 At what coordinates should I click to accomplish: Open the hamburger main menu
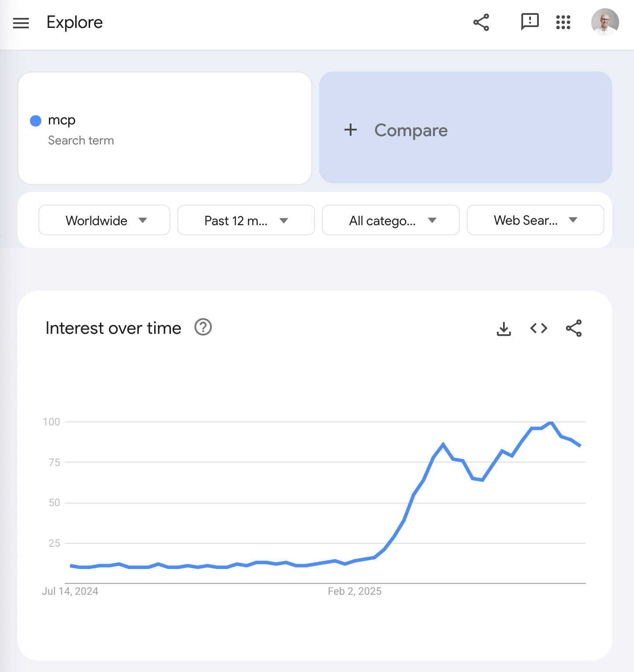coord(21,23)
